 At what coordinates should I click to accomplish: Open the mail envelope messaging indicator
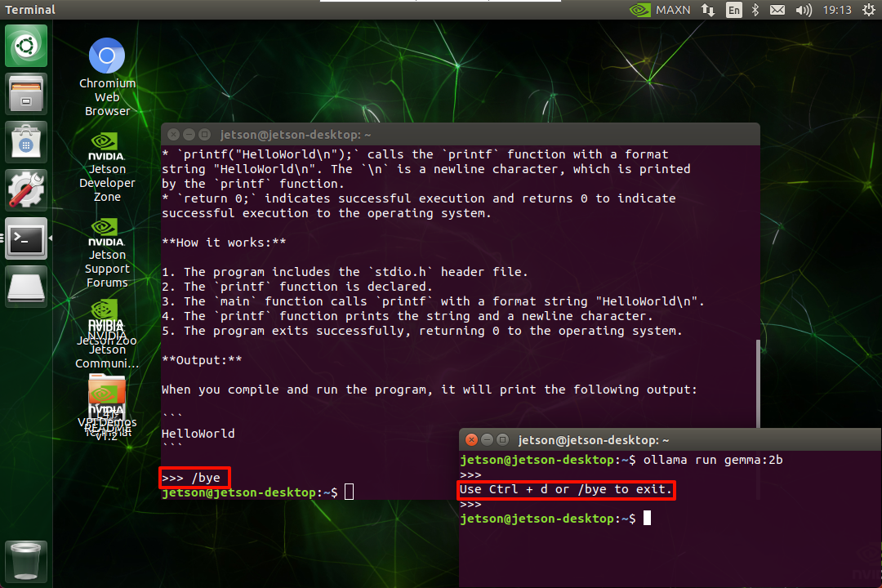coord(777,10)
